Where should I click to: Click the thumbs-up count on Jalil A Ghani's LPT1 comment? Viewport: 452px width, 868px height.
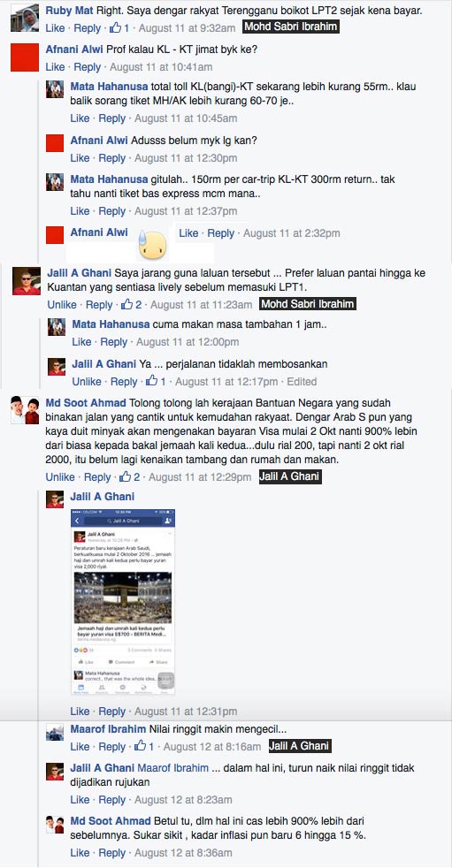coord(139,304)
